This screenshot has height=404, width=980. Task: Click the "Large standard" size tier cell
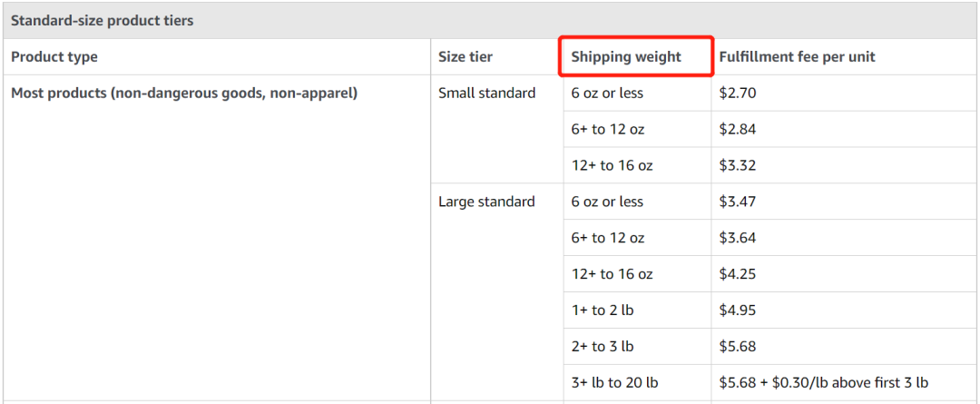click(486, 202)
